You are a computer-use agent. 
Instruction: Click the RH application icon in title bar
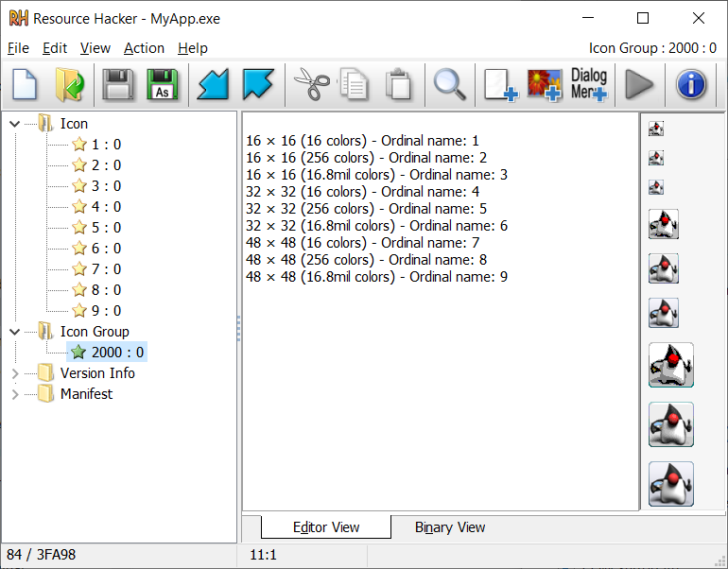(19, 19)
